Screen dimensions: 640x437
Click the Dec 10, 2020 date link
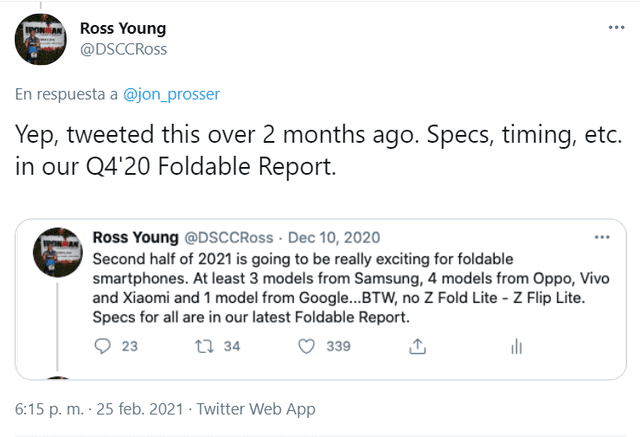[336, 238]
